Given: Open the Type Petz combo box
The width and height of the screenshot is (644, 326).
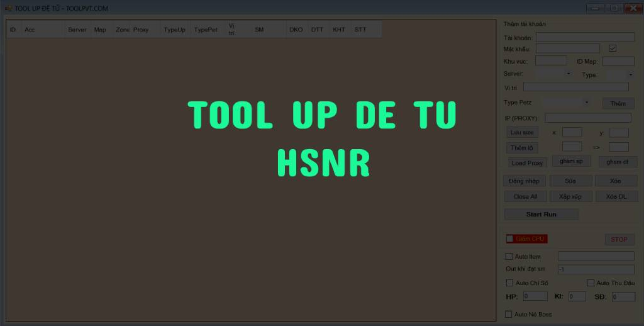Looking at the screenshot, I should tap(567, 102).
